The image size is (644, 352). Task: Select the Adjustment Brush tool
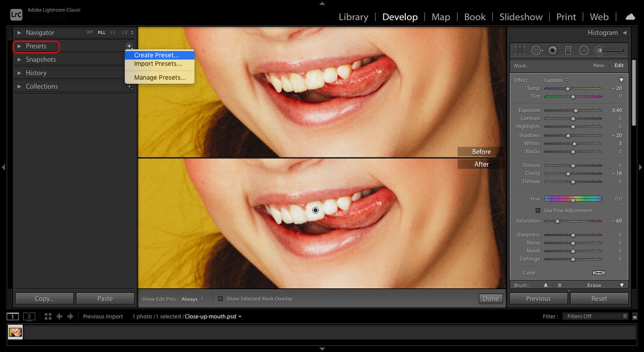(600, 50)
